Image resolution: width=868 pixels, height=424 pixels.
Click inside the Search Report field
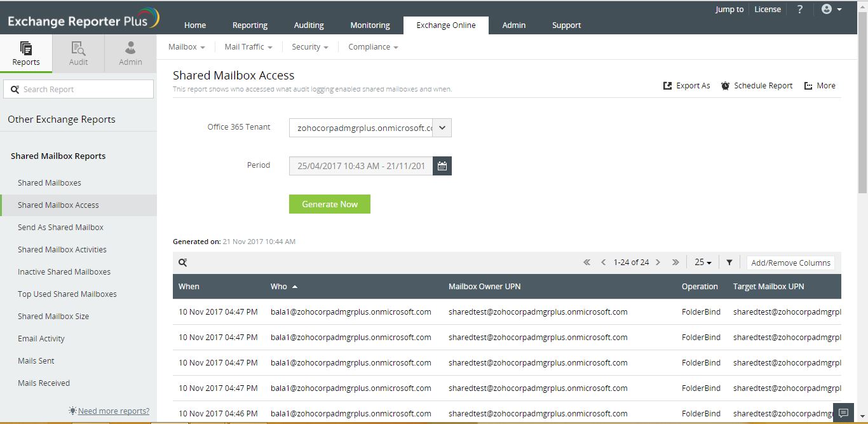pyautogui.click(x=79, y=89)
